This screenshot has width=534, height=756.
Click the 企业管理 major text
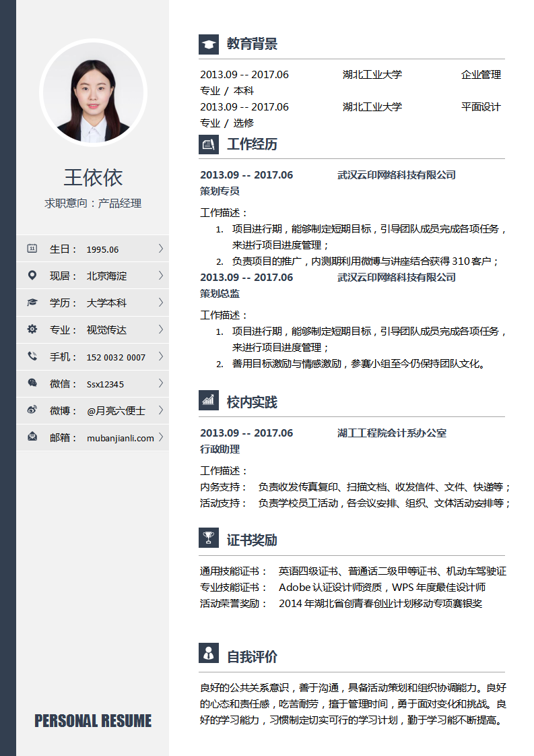tap(481, 75)
